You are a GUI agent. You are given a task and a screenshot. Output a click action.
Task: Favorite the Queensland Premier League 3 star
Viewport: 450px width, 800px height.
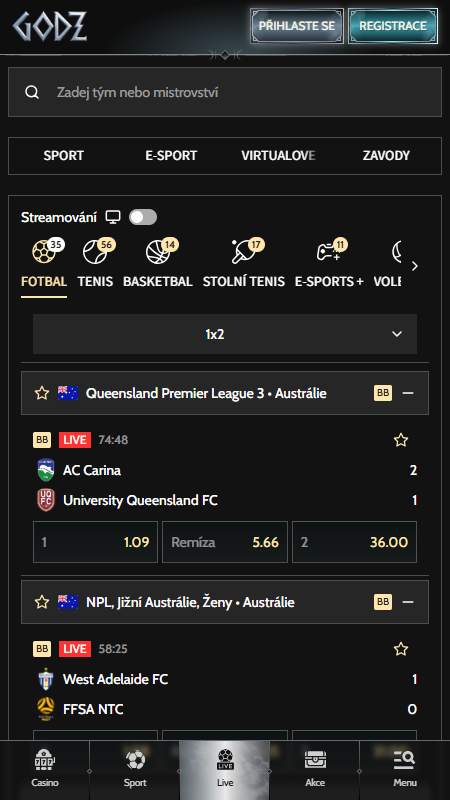point(41,393)
